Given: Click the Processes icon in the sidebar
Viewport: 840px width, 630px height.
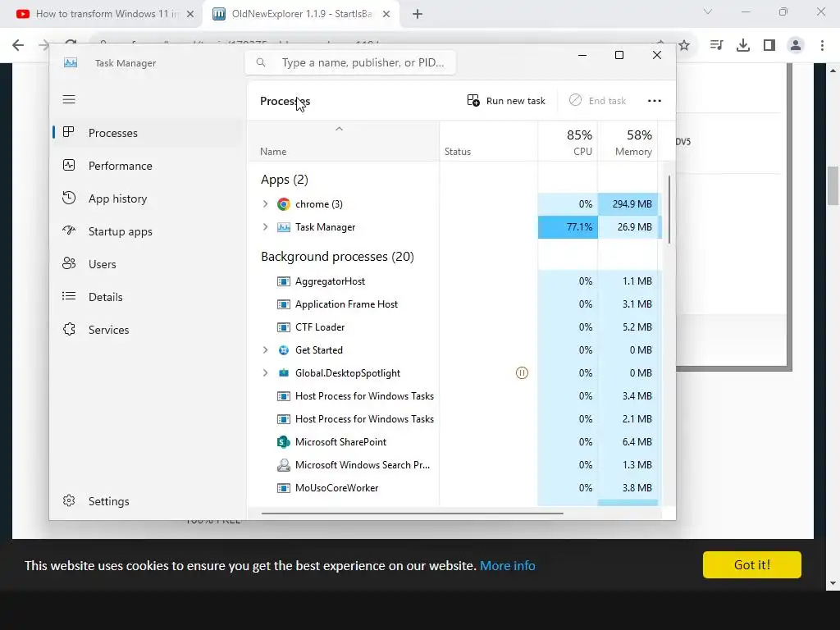Looking at the screenshot, I should pos(69,132).
